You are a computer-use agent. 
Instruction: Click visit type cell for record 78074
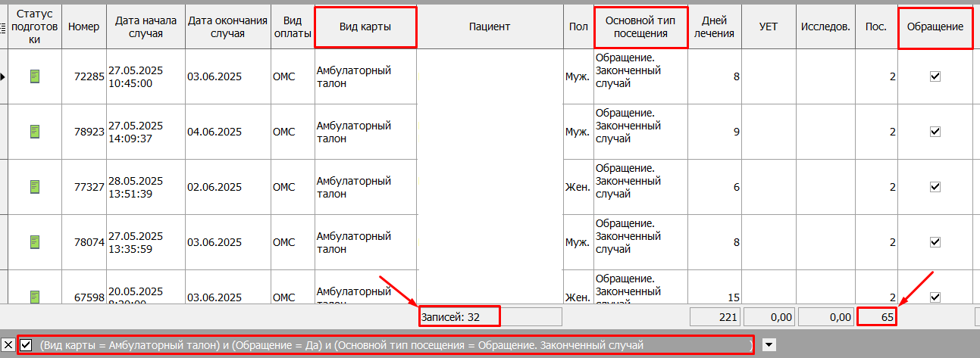point(640,242)
